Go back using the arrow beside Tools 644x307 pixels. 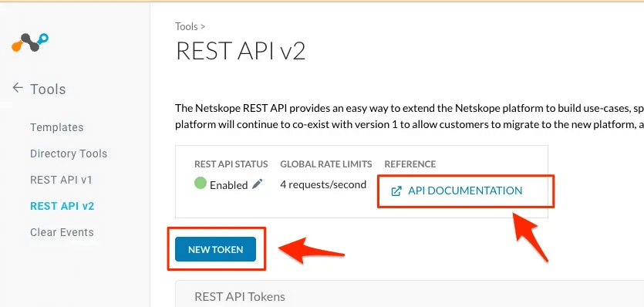pyautogui.click(x=18, y=87)
